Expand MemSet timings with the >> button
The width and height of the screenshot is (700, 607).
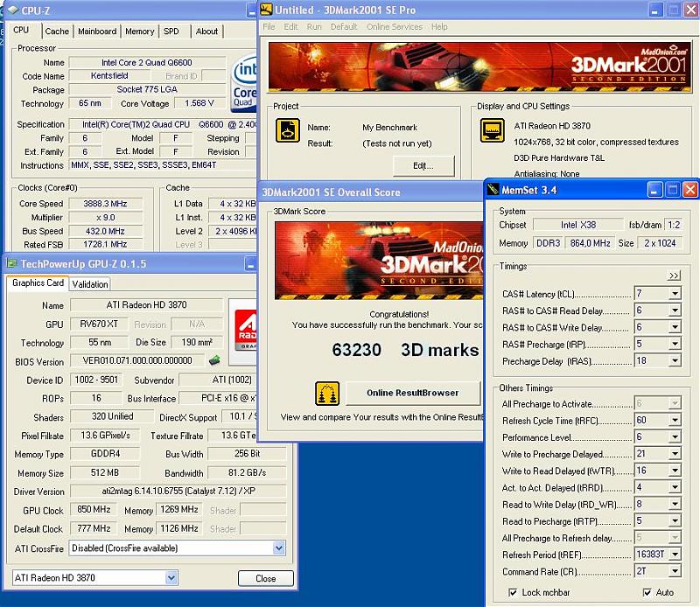click(674, 276)
